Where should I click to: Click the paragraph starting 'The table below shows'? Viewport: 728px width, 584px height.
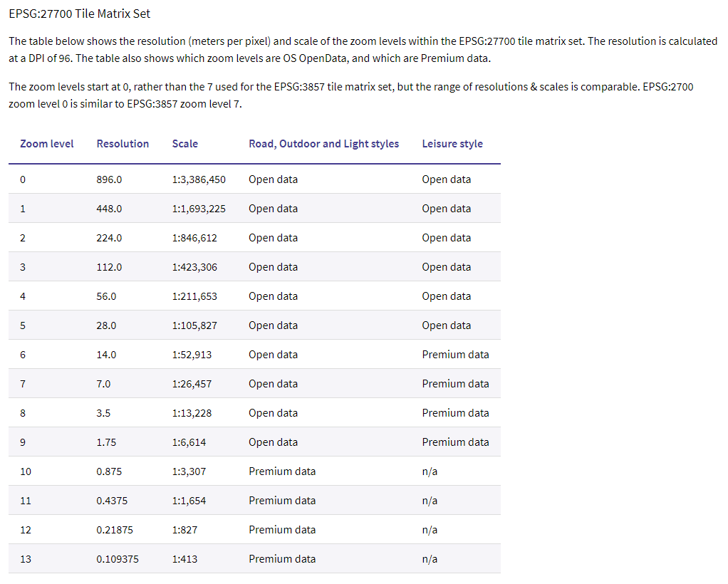[x=363, y=50]
